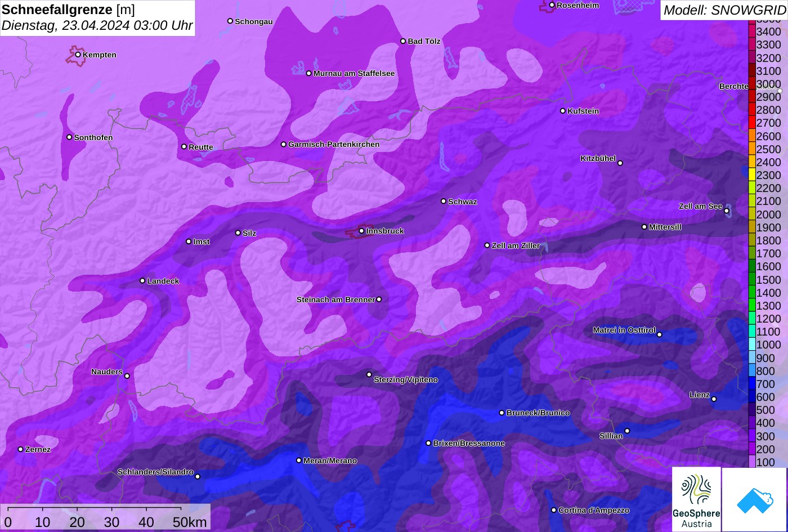Screen dimensions: 788x532
Task: Click the Matrei in Osttirol marker dot
Action: pos(660,334)
